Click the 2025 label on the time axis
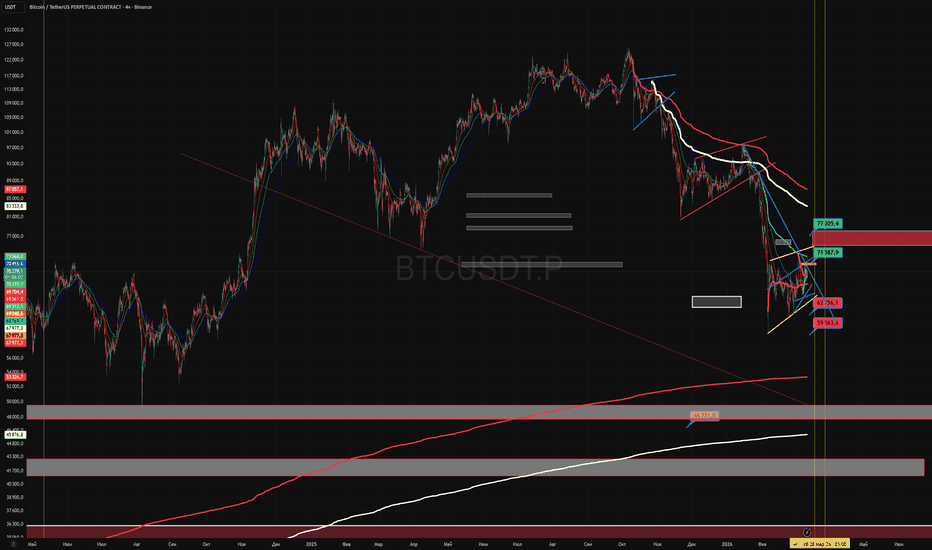This screenshot has height=550, width=932. (x=311, y=544)
